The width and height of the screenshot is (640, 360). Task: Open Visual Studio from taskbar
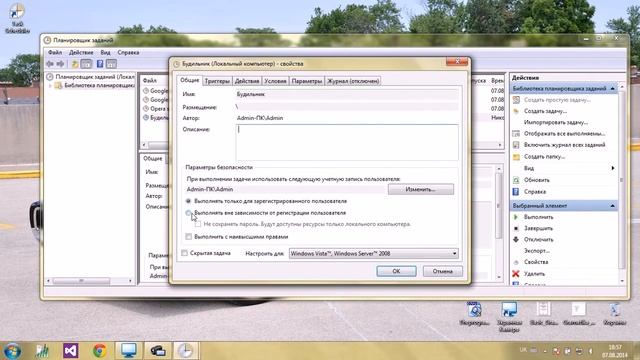[70, 351]
